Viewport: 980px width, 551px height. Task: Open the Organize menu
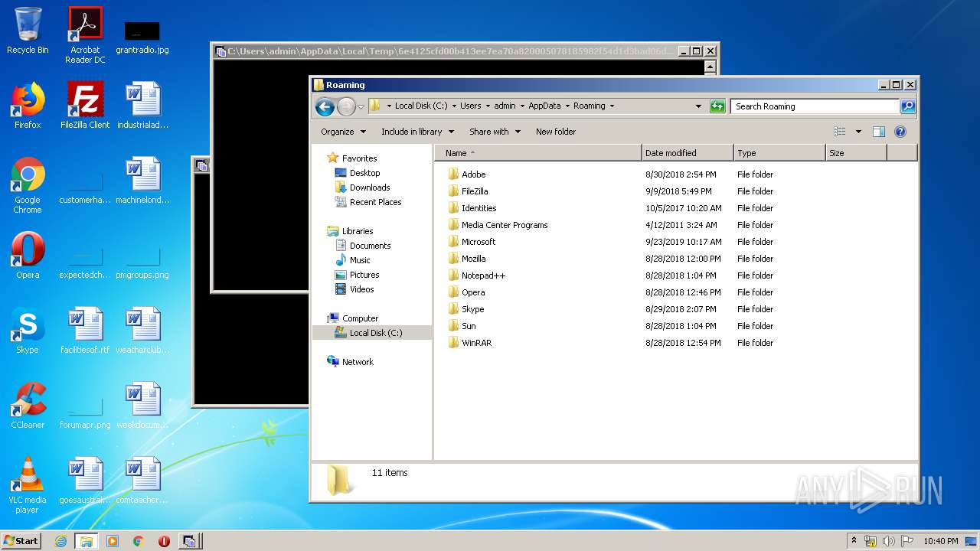click(x=343, y=132)
